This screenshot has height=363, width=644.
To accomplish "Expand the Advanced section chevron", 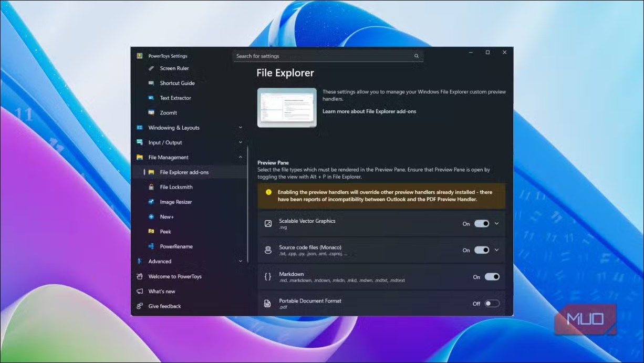I will click(241, 261).
